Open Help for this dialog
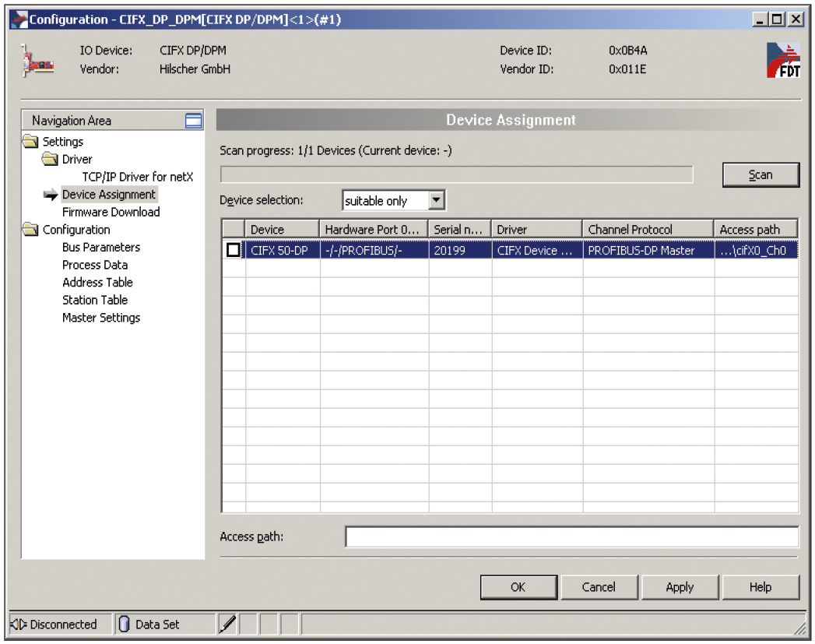Screen dimensions: 815x644 pyautogui.click(x=761, y=587)
